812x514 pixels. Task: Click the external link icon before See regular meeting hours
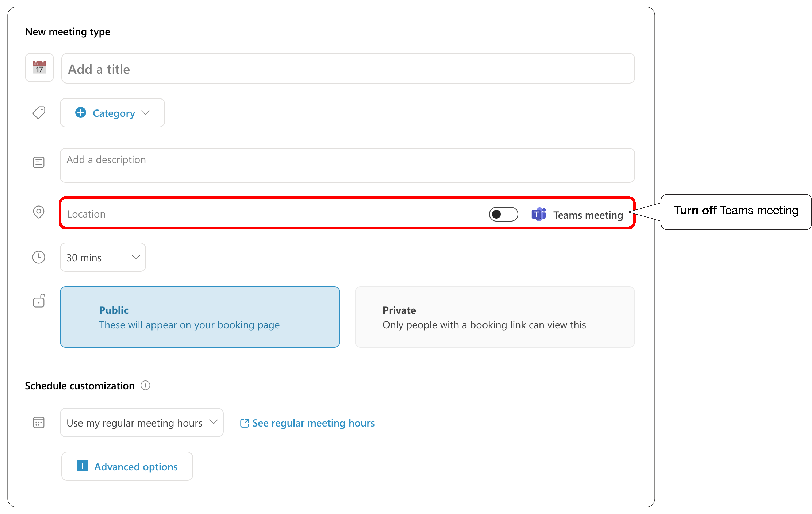[x=244, y=423]
